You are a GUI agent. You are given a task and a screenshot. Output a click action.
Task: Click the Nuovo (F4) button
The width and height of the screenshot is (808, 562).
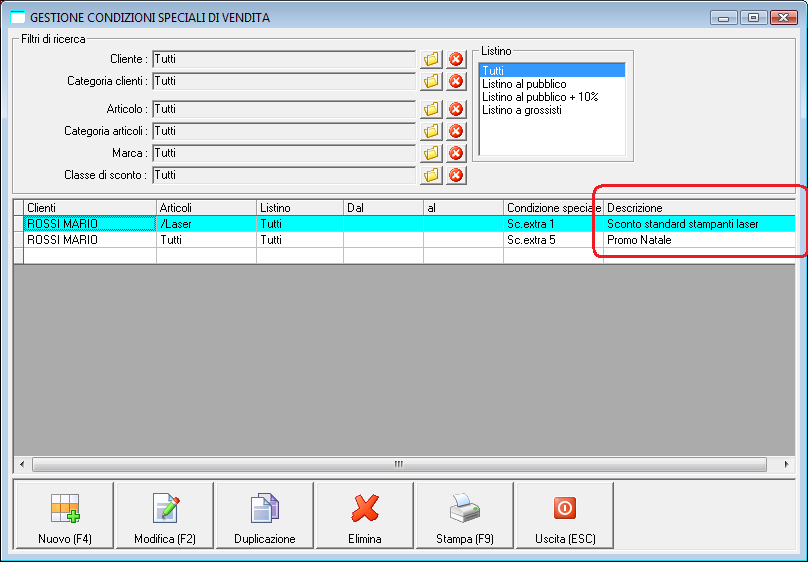(x=65, y=516)
